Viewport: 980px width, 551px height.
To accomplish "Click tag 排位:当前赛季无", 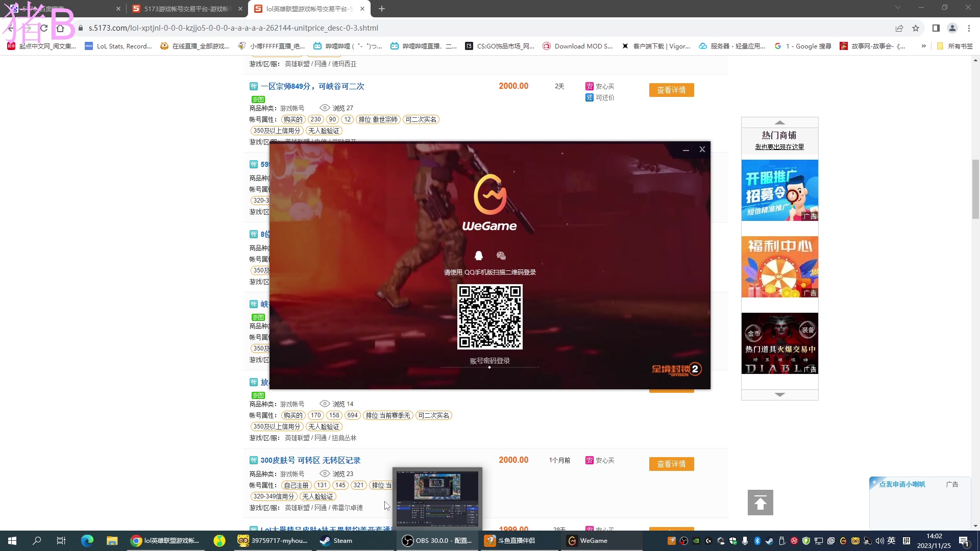I will [x=388, y=415].
